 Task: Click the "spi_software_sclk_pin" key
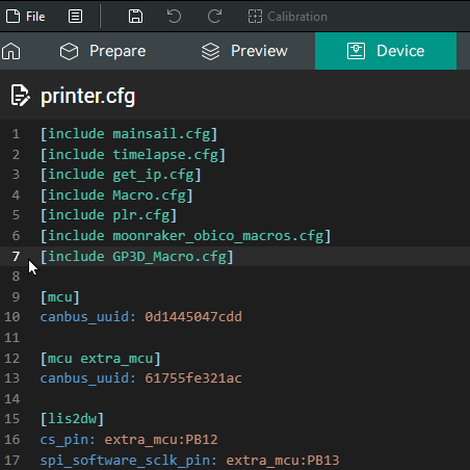pyautogui.click(x=125, y=461)
